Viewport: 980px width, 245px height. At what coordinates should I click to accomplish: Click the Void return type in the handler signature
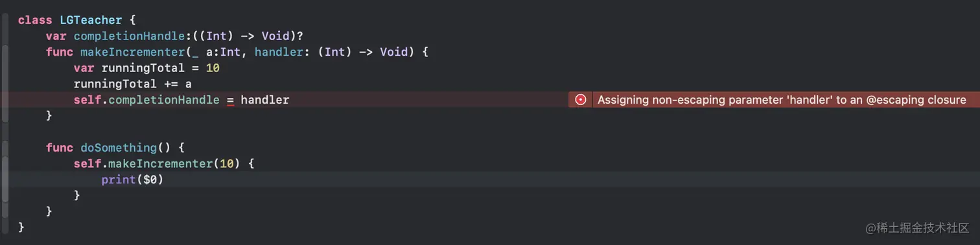393,52
